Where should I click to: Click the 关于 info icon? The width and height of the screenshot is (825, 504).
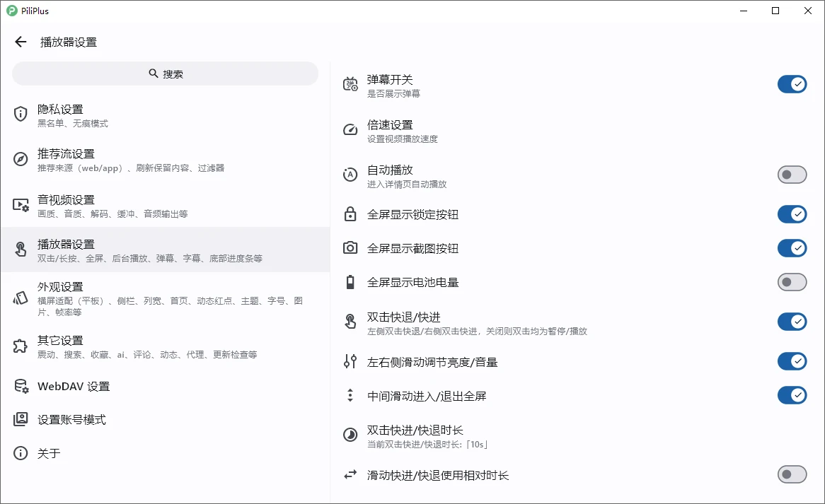pyautogui.click(x=20, y=453)
